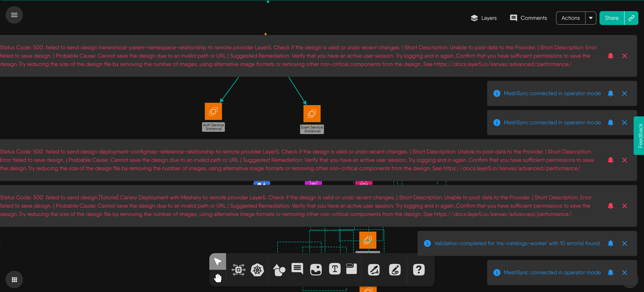Toggle bell on hierarchical-parent-namespace error notification
The height and width of the screenshot is (292, 644).
(611, 56)
